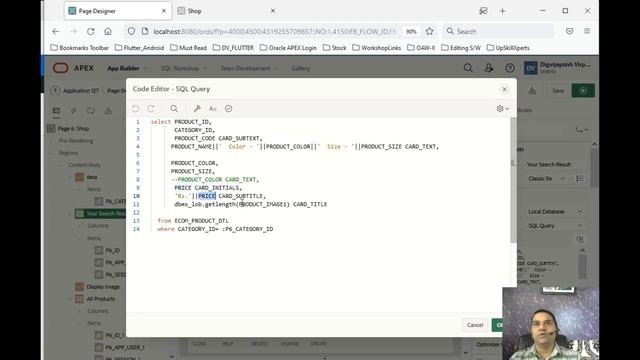Open the Find magnifier in Code Editor toolbar
Viewport: 640px width, 360px height.
(x=174, y=109)
